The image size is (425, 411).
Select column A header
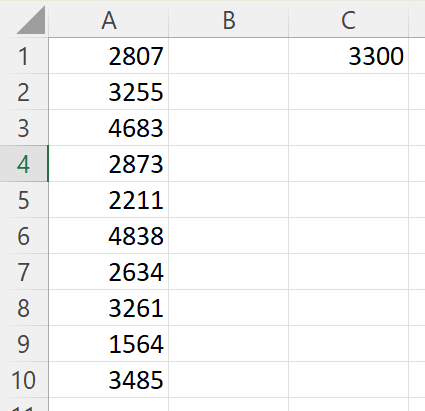pos(109,20)
